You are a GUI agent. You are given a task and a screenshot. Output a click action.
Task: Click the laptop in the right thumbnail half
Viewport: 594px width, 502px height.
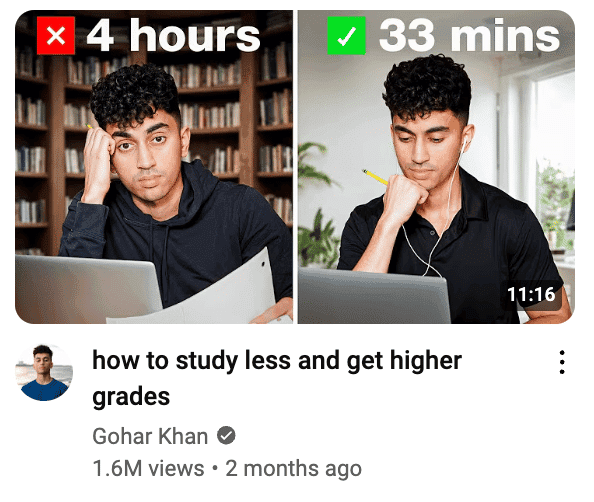click(374, 296)
